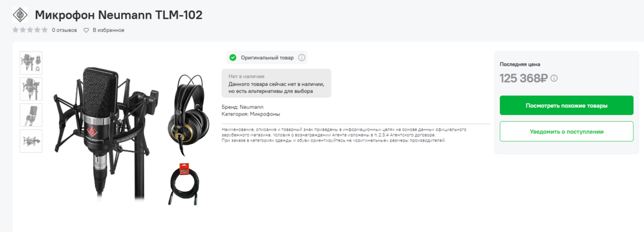The width and height of the screenshot is (644, 232).
Task: Click Последняя цена label
Action: click(x=520, y=64)
